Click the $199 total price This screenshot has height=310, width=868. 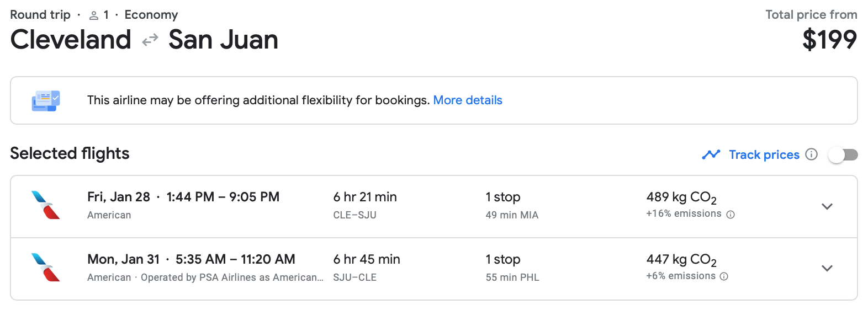pos(829,40)
